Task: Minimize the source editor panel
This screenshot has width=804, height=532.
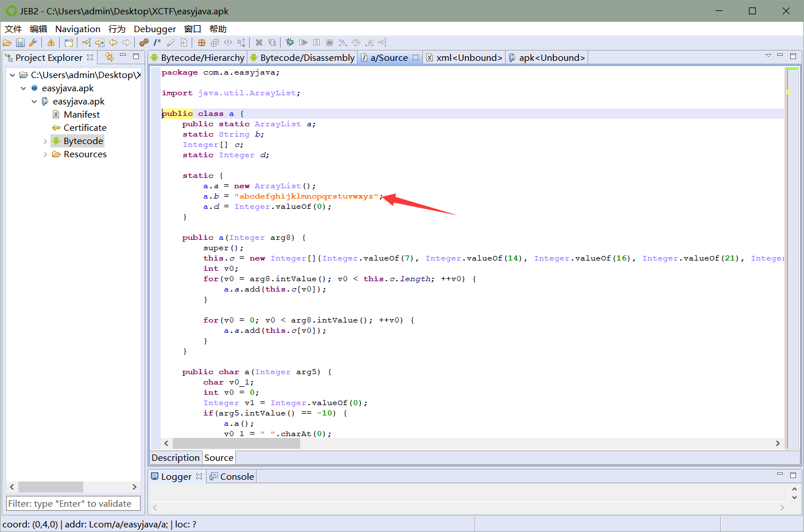Action: pos(780,55)
